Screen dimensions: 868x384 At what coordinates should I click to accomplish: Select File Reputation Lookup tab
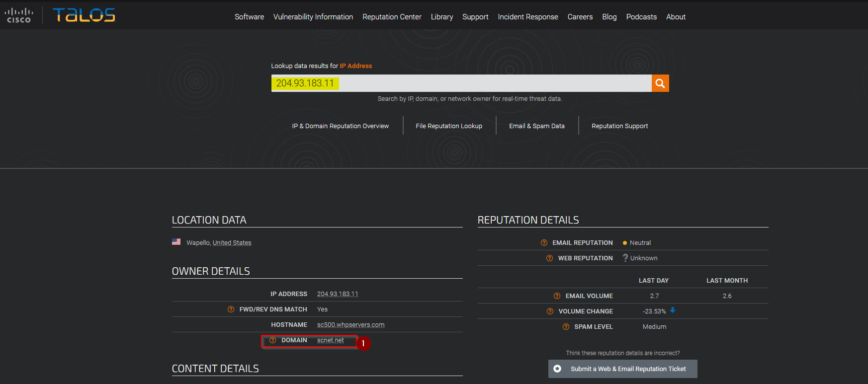click(x=449, y=126)
